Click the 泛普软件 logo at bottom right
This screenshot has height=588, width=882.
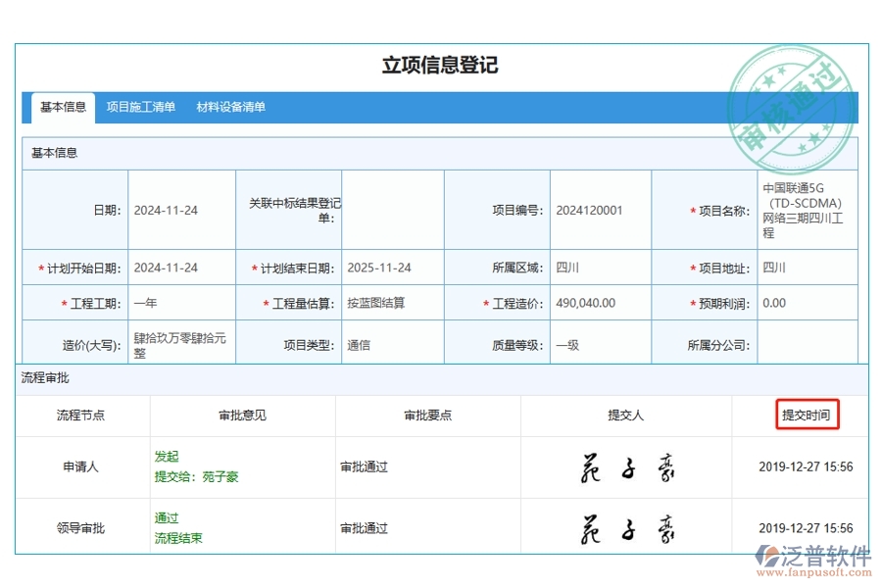(x=813, y=554)
